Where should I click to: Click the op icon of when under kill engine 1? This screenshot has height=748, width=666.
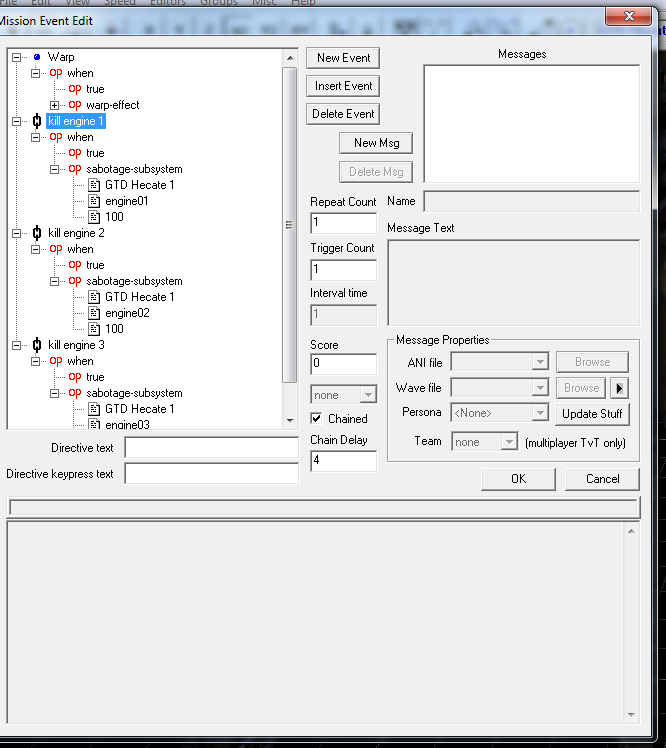pos(56,137)
